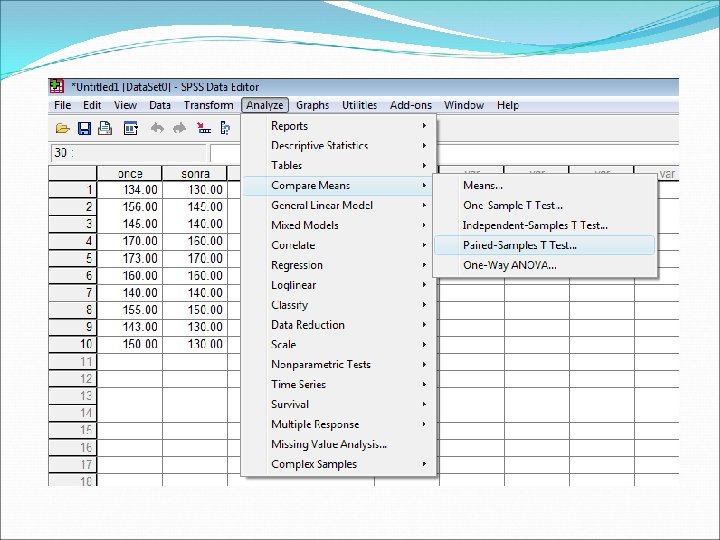Expand the Reports submenu
The width and height of the screenshot is (720, 540).
(339, 126)
